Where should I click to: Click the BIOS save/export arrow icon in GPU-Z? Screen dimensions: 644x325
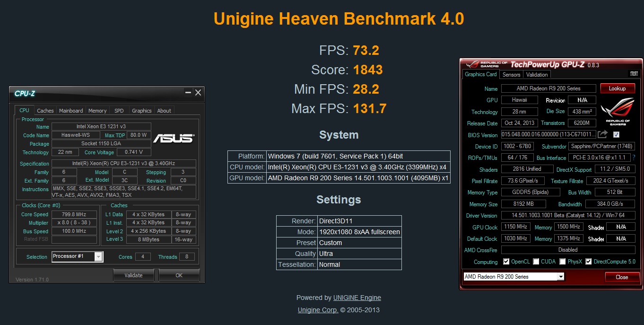click(602, 135)
